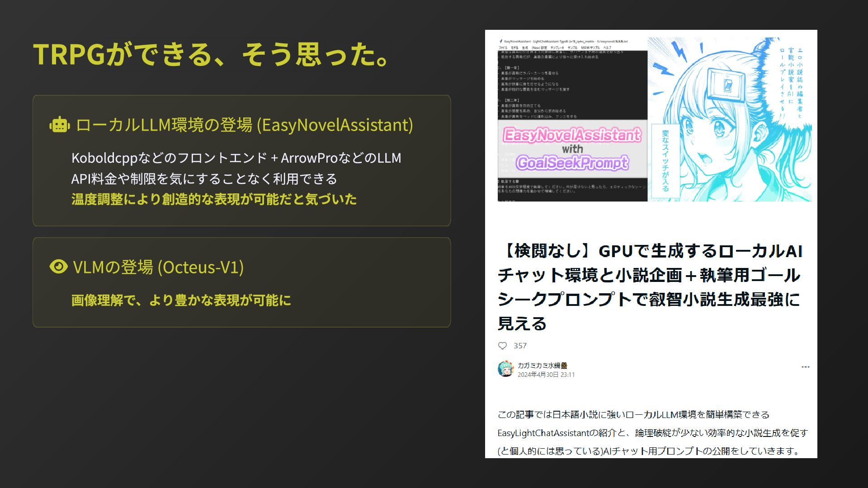Click the eye icon beside VLMの登場
Image resolution: width=868 pixels, height=488 pixels.
[x=58, y=267]
